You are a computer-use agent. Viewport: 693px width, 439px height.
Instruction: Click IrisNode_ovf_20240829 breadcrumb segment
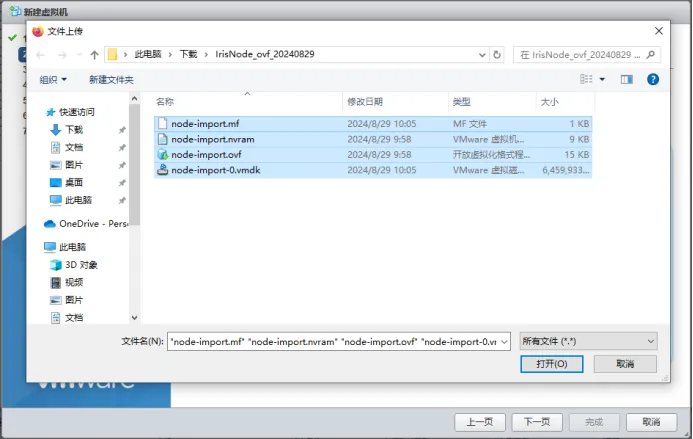tap(265, 54)
